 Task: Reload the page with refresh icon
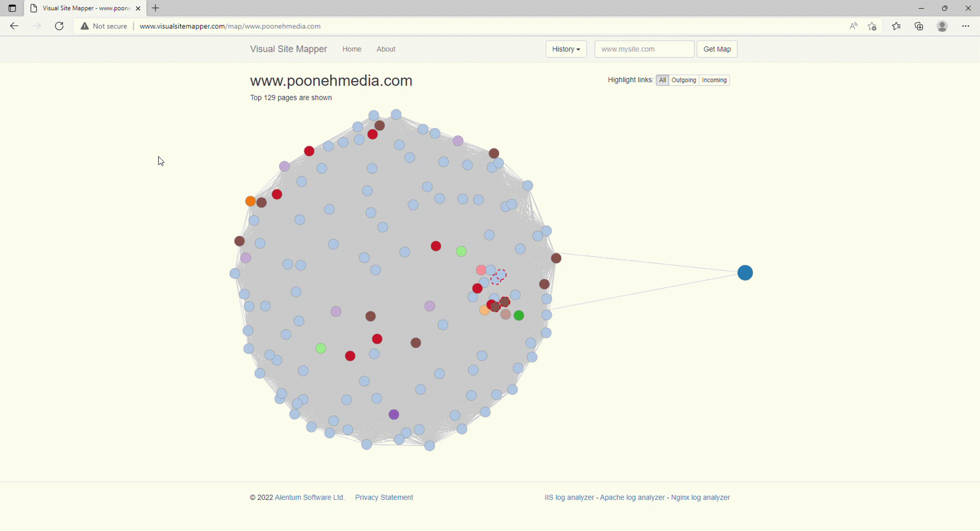pyautogui.click(x=59, y=26)
